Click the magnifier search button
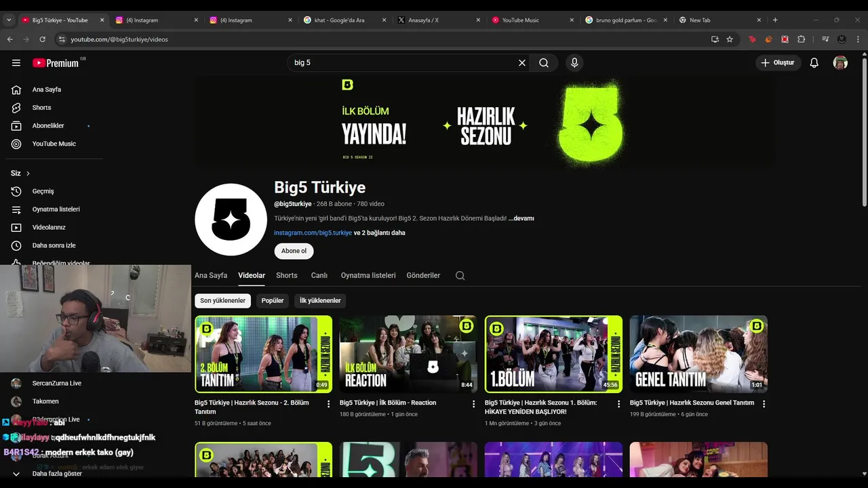 coord(544,63)
